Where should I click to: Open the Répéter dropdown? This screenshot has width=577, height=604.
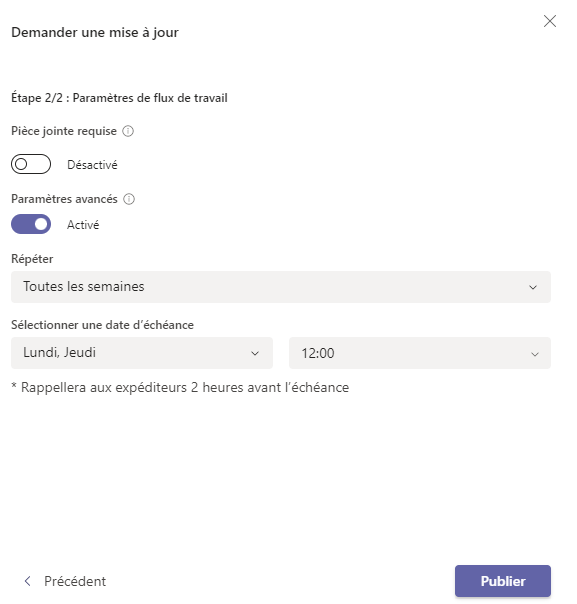pyautogui.click(x=281, y=287)
